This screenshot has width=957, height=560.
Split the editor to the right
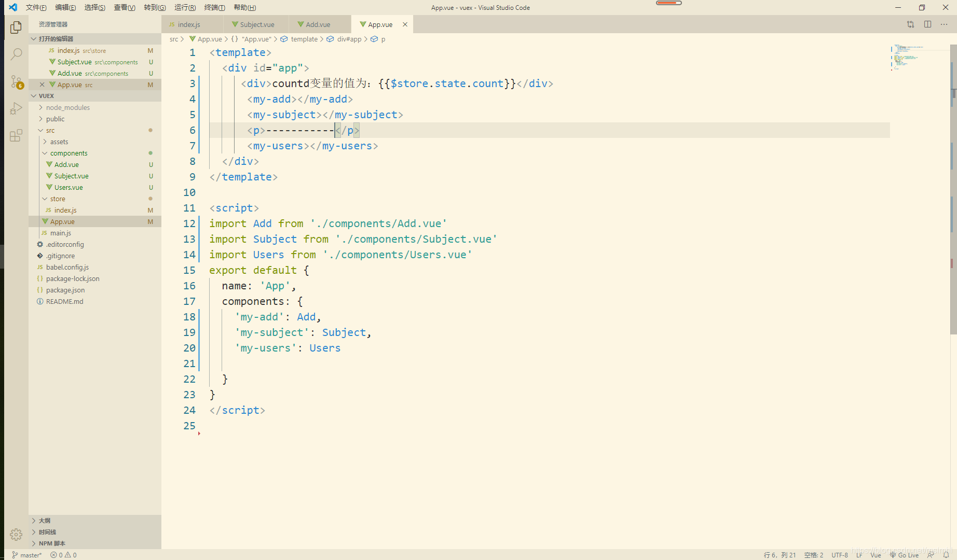click(927, 24)
